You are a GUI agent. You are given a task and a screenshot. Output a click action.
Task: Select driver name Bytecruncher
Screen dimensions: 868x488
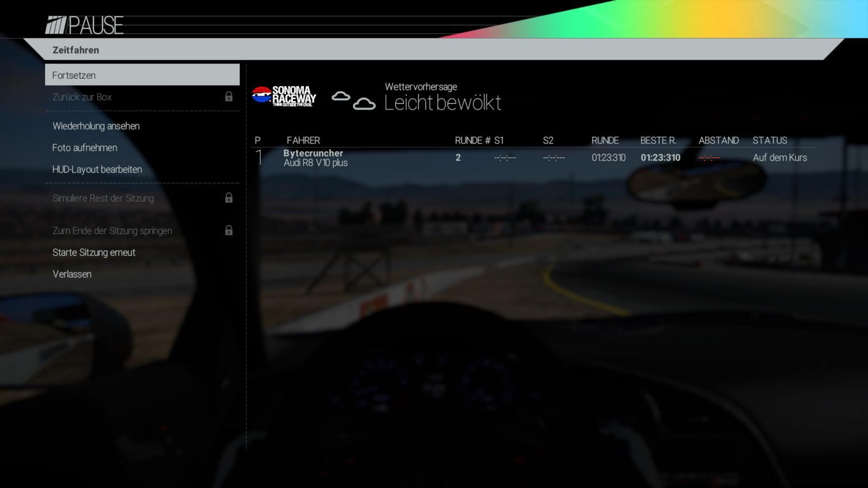[x=313, y=153]
